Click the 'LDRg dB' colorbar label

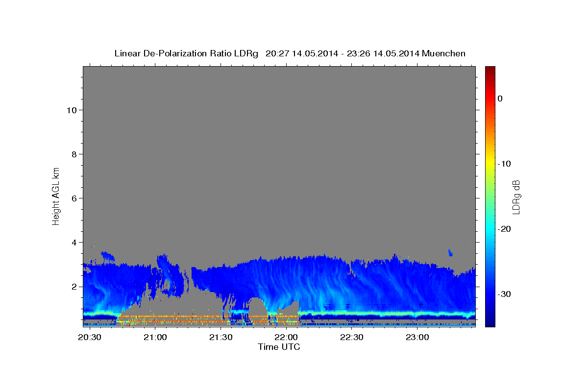516,196
